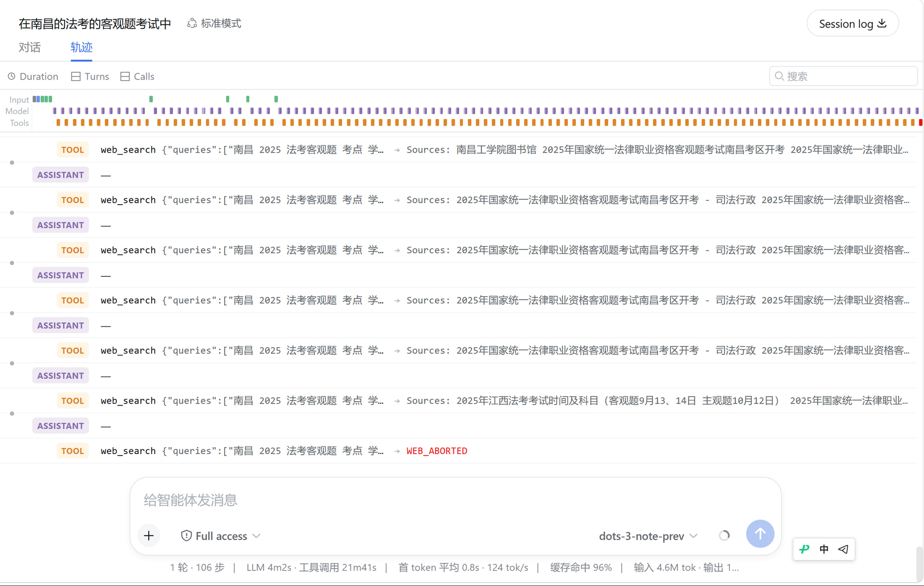
Task: Select the 轨迹 tab
Action: [81, 47]
